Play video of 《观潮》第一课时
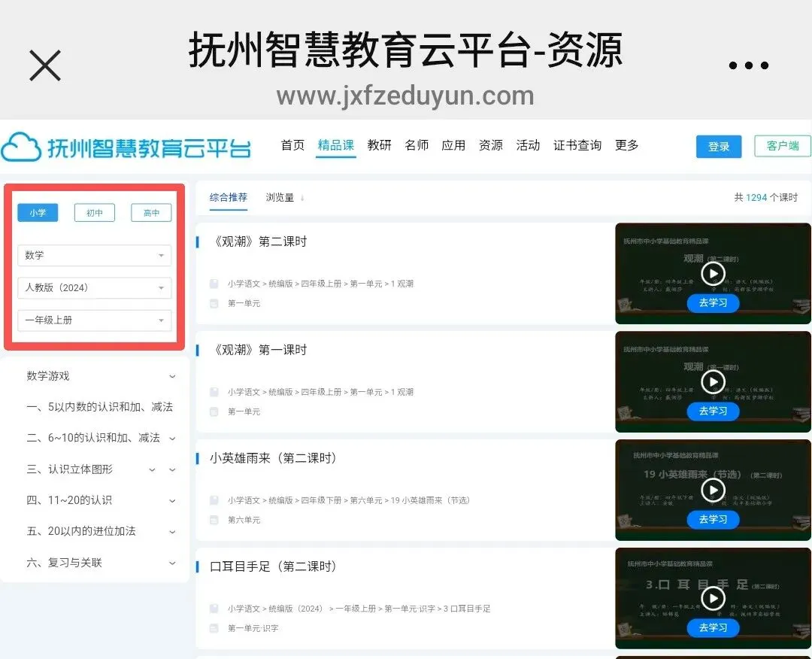This screenshot has width=812, height=659. 713,382
